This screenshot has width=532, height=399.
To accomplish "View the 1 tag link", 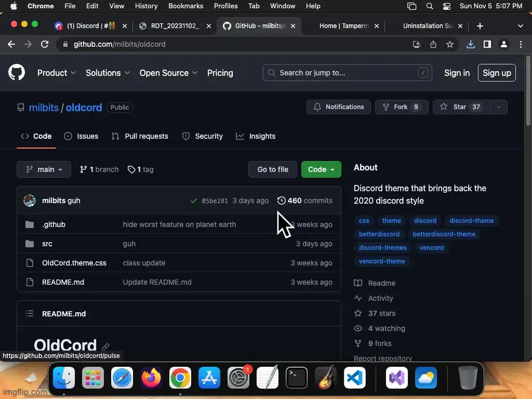I will point(140,169).
